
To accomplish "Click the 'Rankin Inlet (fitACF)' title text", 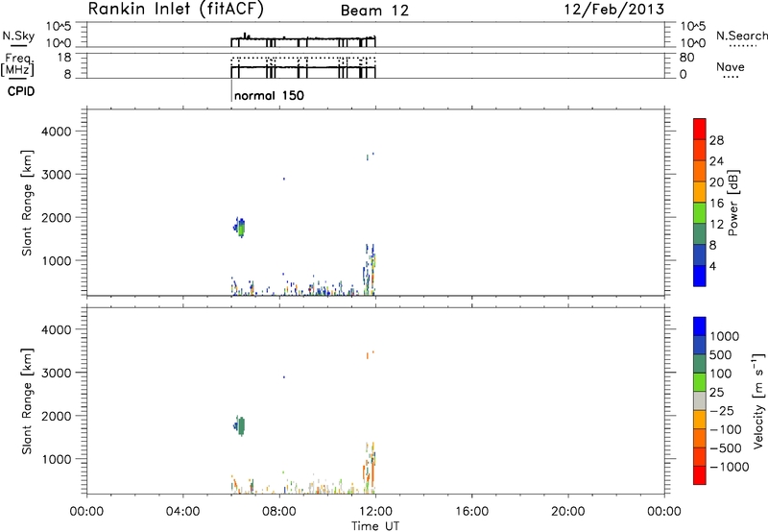I will [176, 9].
